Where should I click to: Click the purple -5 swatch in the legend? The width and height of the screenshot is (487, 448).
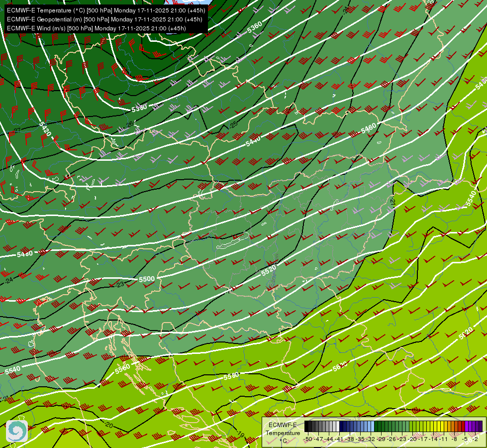click(467, 426)
